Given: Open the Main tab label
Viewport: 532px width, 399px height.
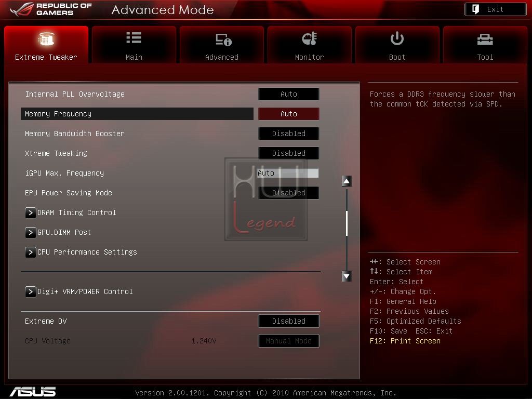Looking at the screenshot, I should [134, 57].
